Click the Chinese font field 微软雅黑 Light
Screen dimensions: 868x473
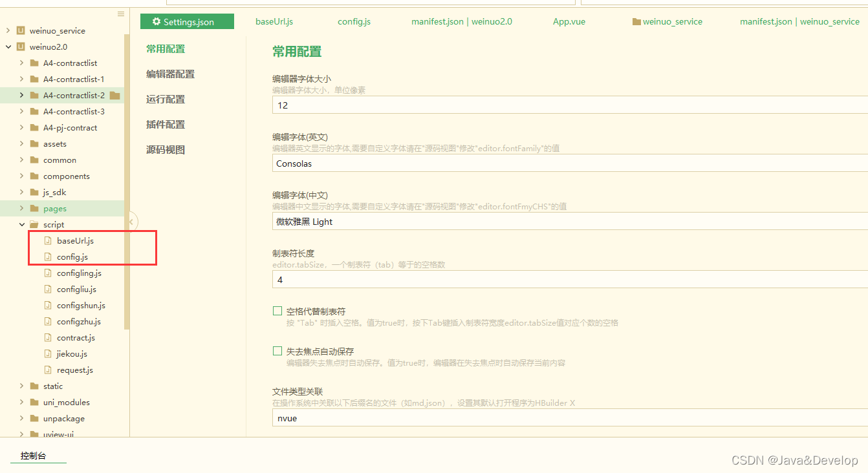coord(570,222)
